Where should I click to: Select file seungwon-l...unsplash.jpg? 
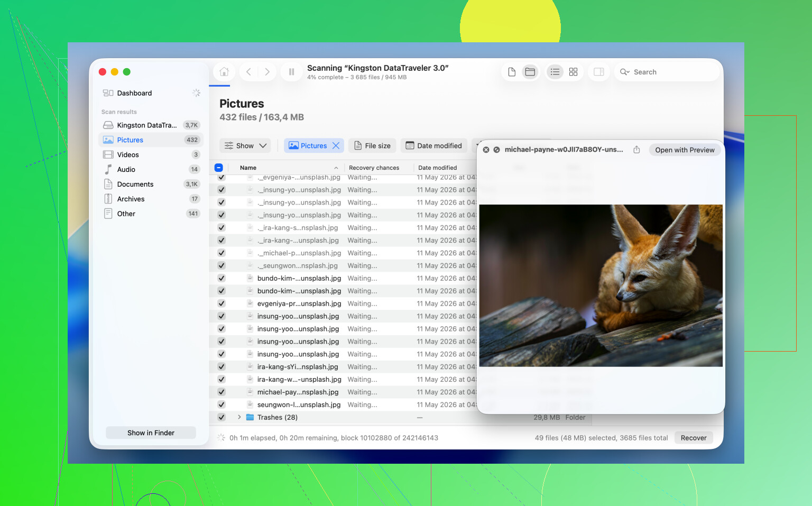pyautogui.click(x=299, y=405)
